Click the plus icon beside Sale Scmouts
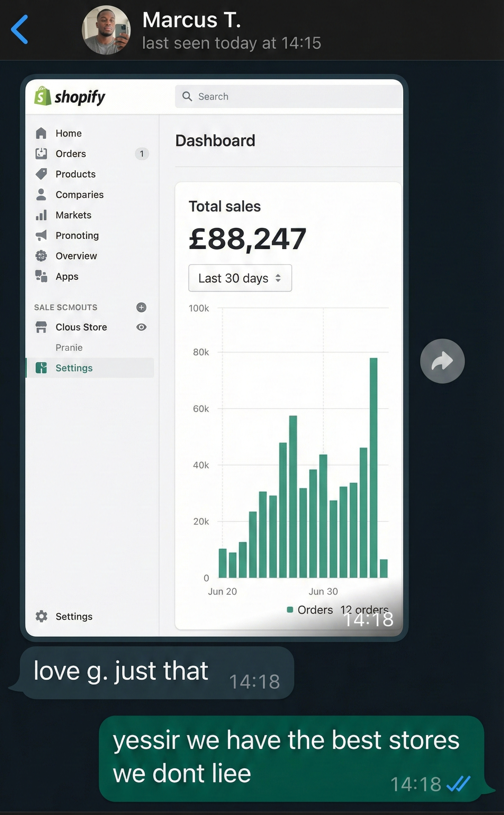Screen dimensions: 504x815 tap(141, 307)
